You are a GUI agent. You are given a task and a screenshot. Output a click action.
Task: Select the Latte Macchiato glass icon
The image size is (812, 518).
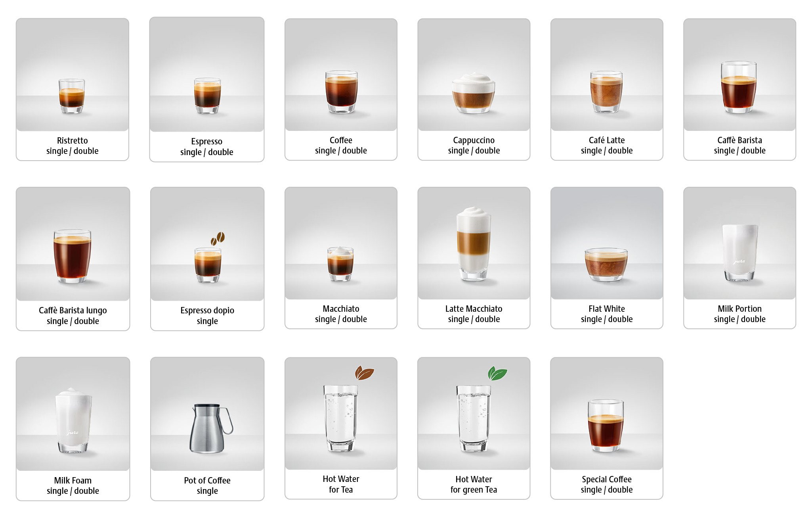coord(474,244)
